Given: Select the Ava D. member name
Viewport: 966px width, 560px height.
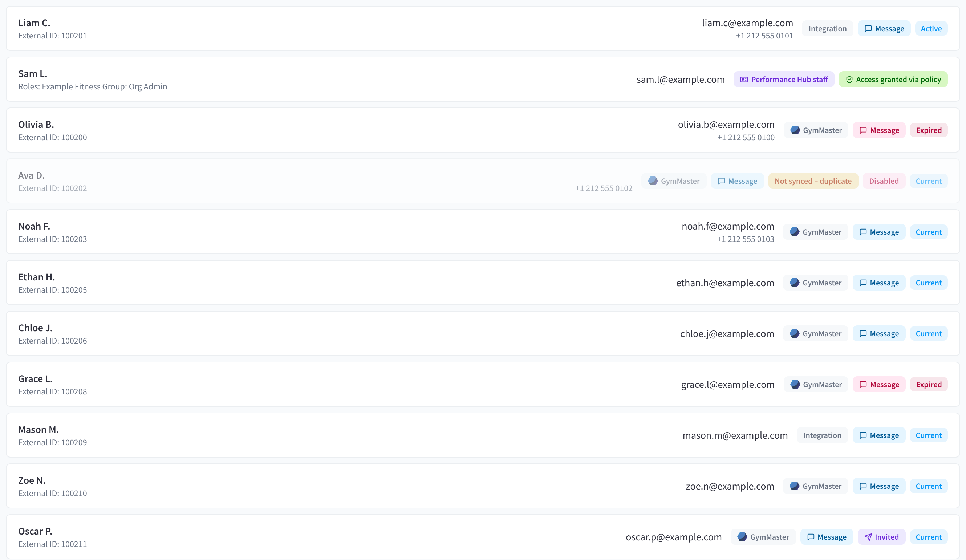Looking at the screenshot, I should (x=32, y=175).
